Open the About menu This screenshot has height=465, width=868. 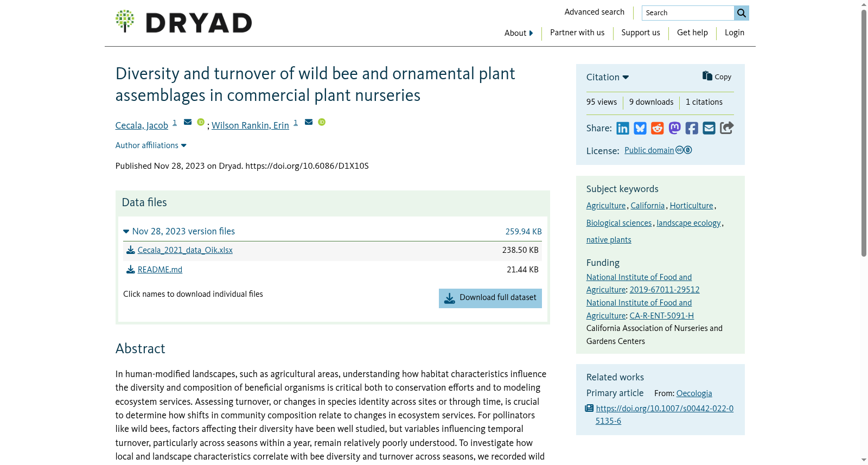(x=519, y=33)
